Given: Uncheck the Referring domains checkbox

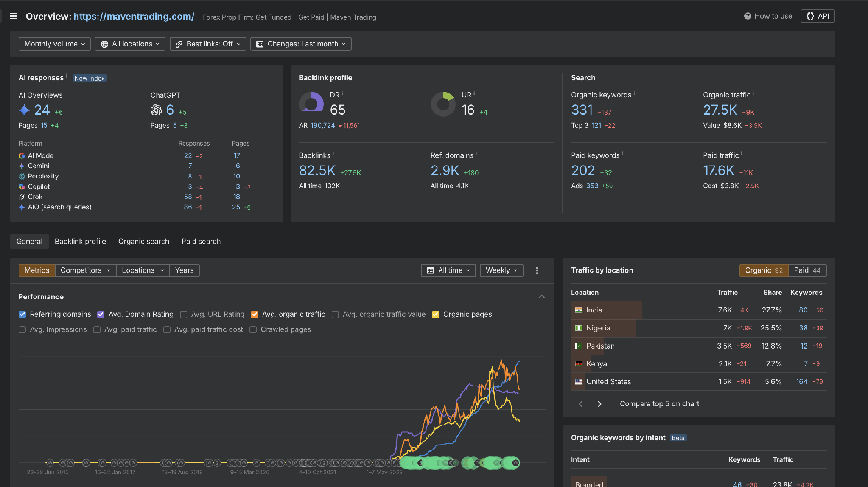Looking at the screenshot, I should pyautogui.click(x=22, y=315).
